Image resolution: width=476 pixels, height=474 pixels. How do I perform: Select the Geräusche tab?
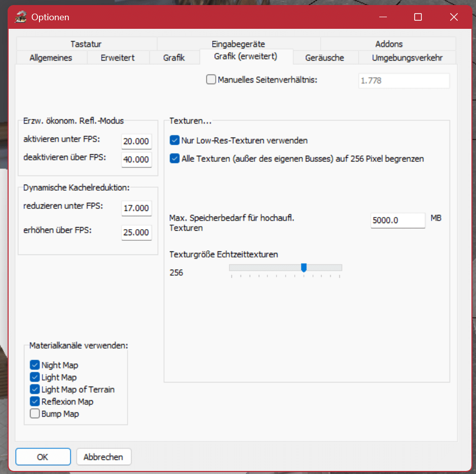point(324,57)
